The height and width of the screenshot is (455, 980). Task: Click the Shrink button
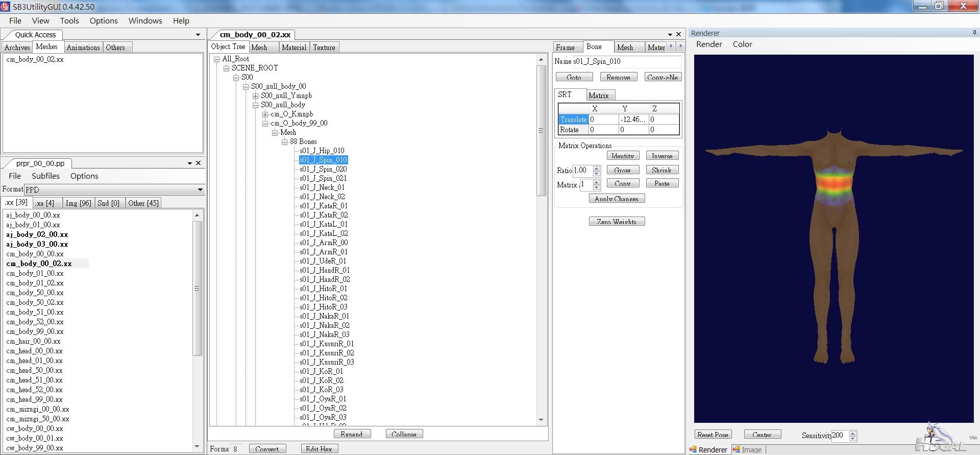tap(662, 170)
